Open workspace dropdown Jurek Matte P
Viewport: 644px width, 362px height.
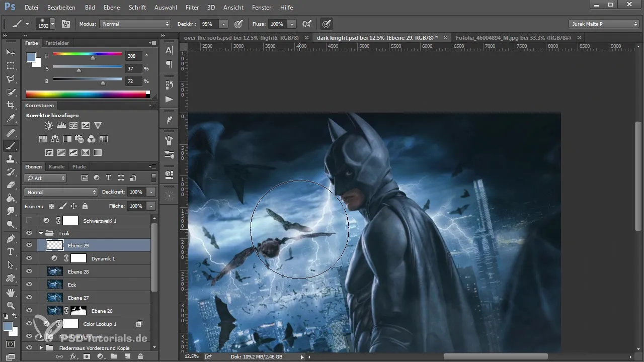604,24
